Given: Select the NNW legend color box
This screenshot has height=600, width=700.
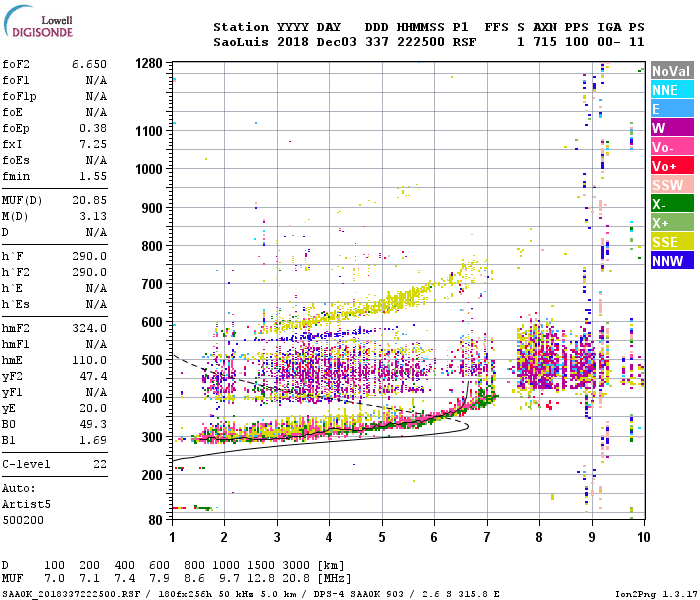Looking at the screenshot, I should point(672,260).
